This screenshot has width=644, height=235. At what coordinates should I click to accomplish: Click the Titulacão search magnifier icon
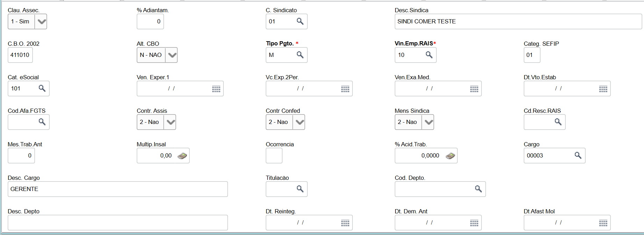pyautogui.click(x=300, y=189)
